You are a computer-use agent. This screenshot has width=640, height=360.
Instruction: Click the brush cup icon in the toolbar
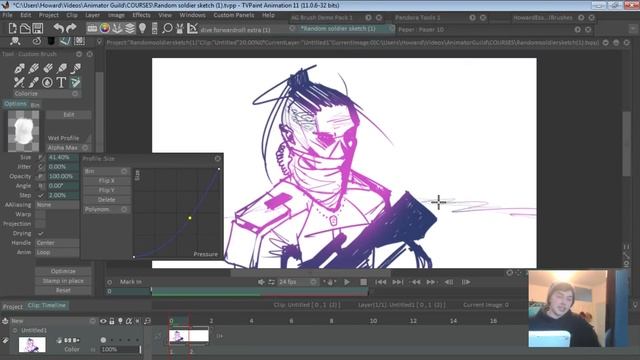click(180, 28)
